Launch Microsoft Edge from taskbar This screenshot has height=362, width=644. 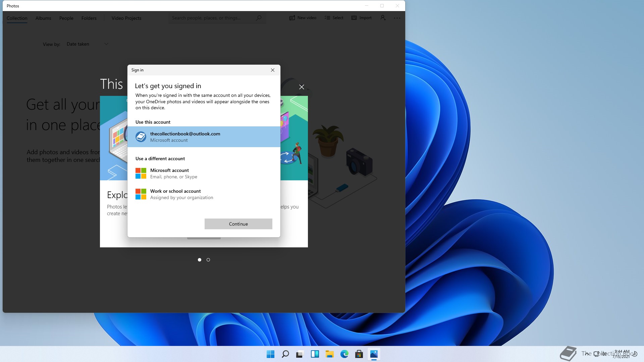coord(344,354)
